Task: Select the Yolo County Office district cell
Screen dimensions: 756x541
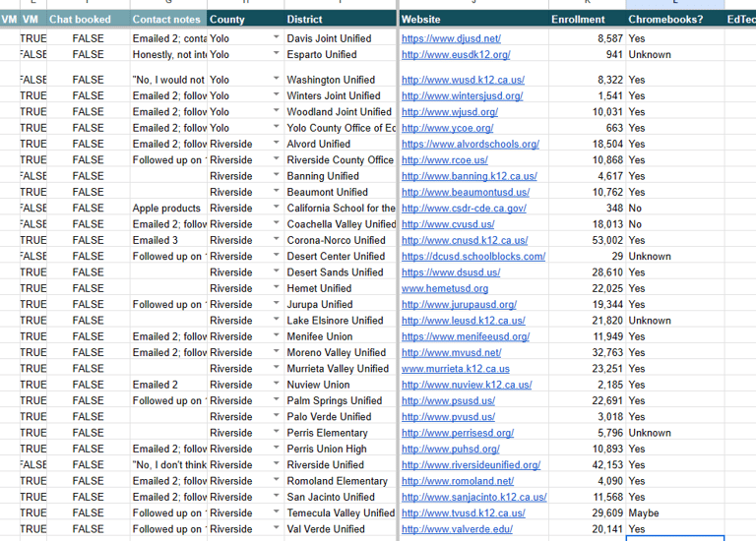Action: 340,128
